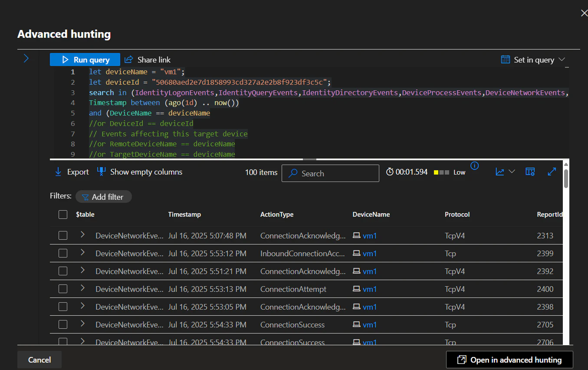Sort by the DeviceName column header
This screenshot has width=588, height=370.
coord(371,215)
